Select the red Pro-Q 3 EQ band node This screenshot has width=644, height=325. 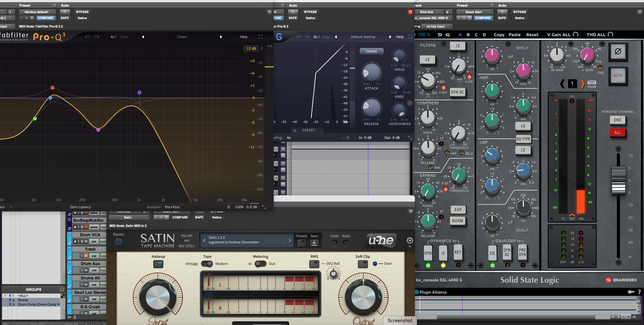pyautogui.click(x=52, y=88)
